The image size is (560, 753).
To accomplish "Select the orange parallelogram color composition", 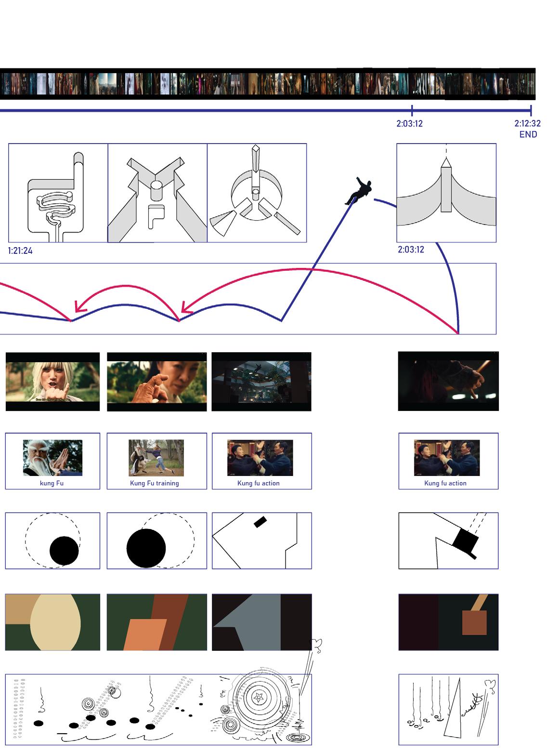I will [x=156, y=622].
